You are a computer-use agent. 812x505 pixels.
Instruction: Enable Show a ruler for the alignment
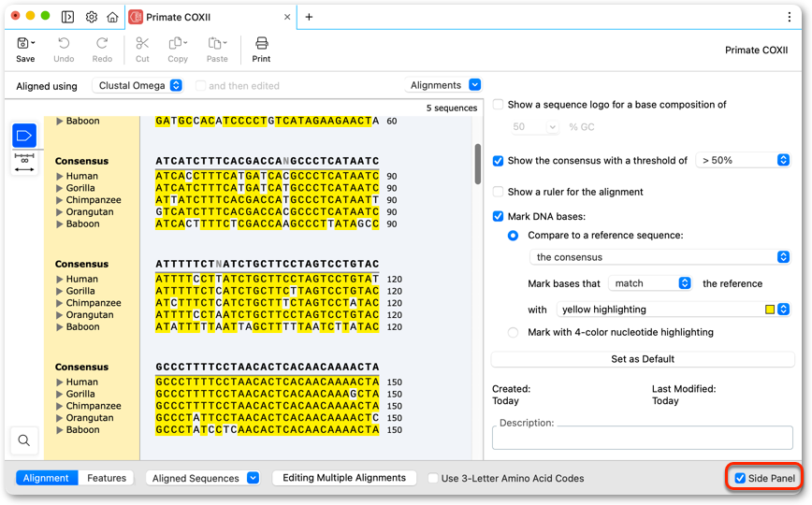498,192
